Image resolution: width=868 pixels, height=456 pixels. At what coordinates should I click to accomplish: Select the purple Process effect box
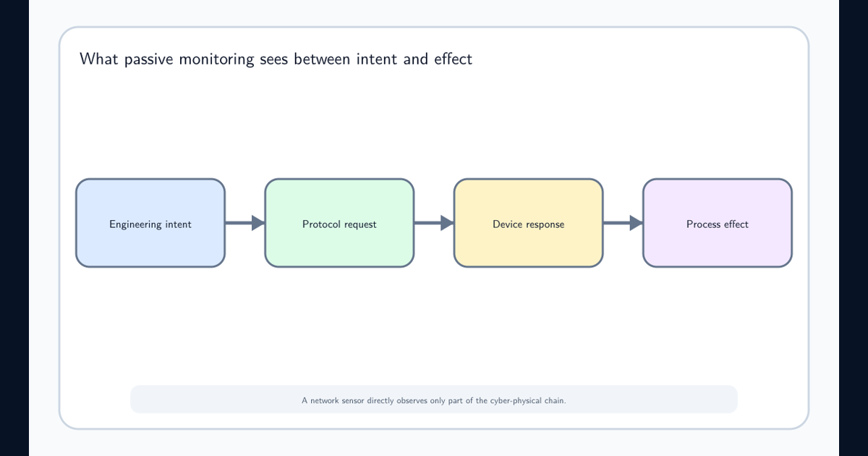point(718,223)
